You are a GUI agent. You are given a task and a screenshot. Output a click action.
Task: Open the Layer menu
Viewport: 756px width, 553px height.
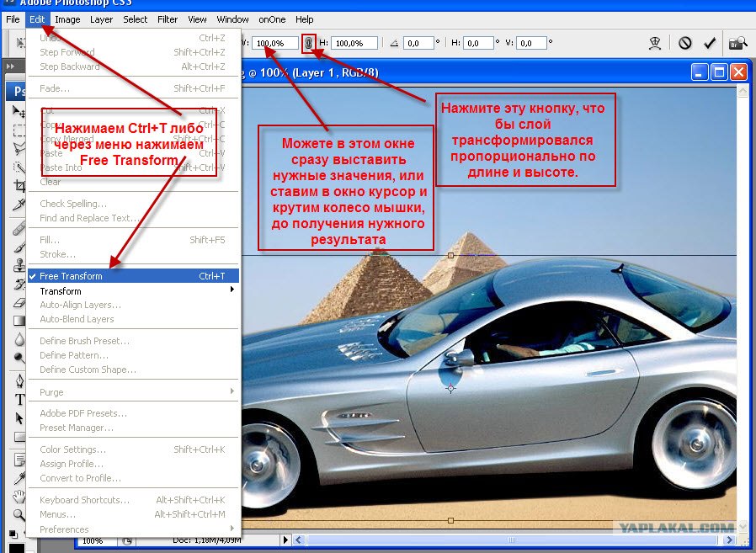(101, 19)
